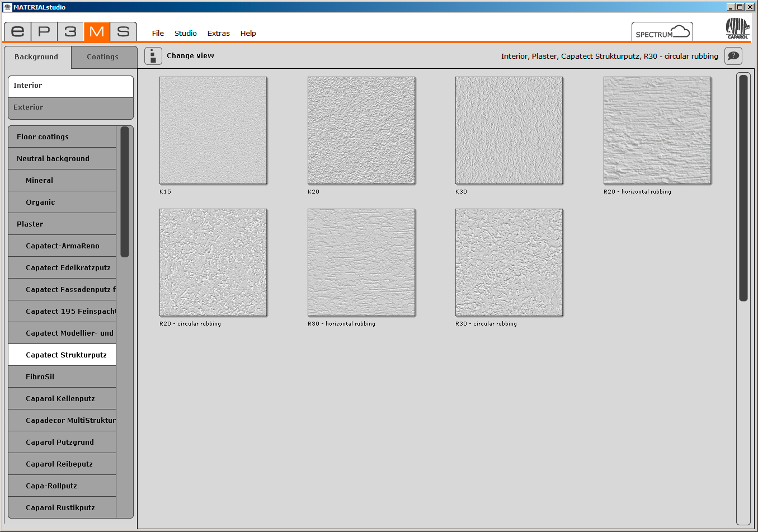
Task: Switch to the Coatings tab
Action: coord(104,57)
